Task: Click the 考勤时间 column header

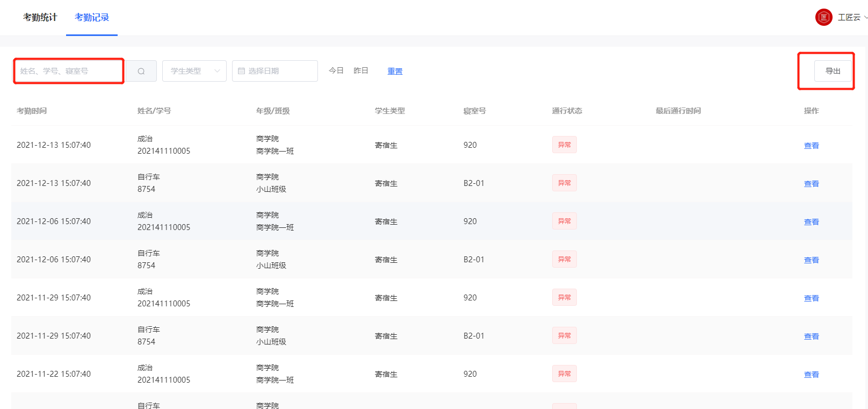Action: (32, 111)
